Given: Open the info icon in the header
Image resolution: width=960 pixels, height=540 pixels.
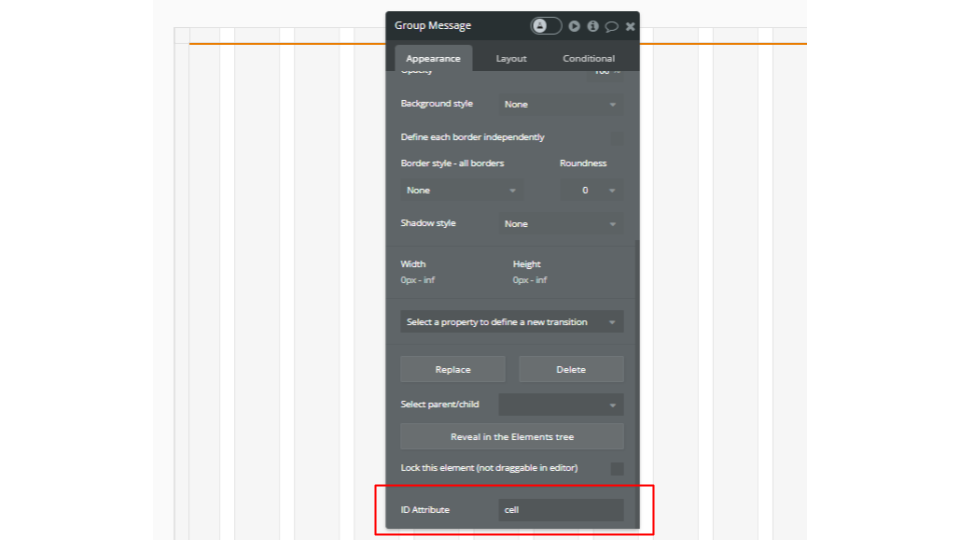Looking at the screenshot, I should (593, 26).
